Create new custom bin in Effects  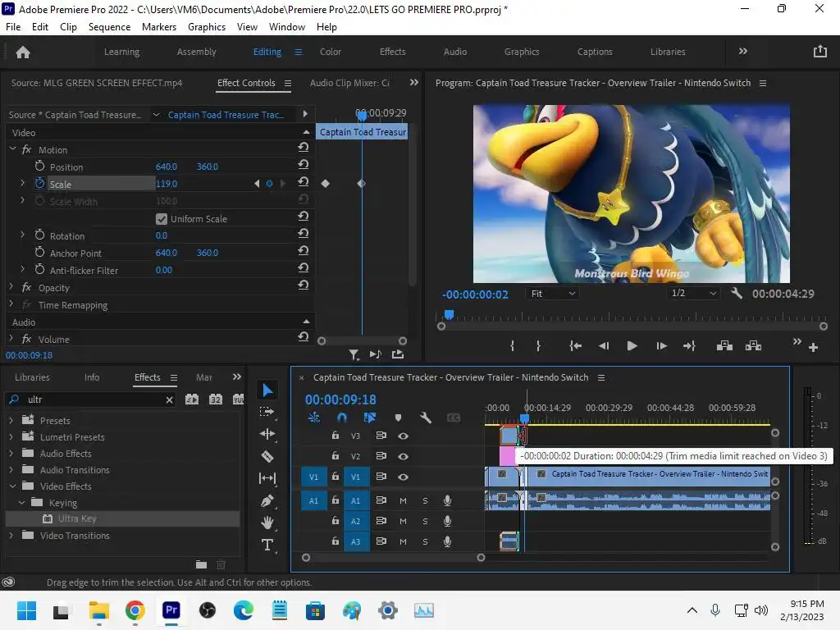click(x=201, y=564)
